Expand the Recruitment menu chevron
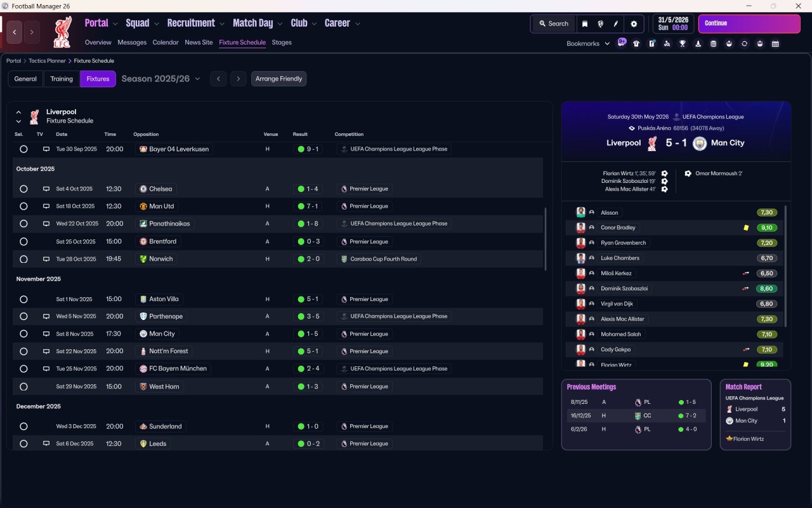 pos(222,24)
